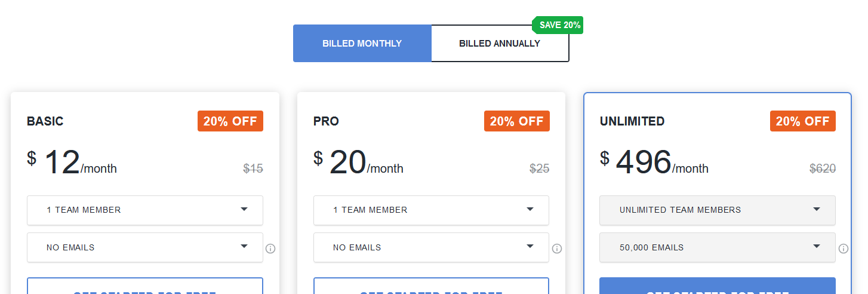Open Unlimited Team Members dropdown
Viewport: 868px width, 294px height.
point(717,210)
